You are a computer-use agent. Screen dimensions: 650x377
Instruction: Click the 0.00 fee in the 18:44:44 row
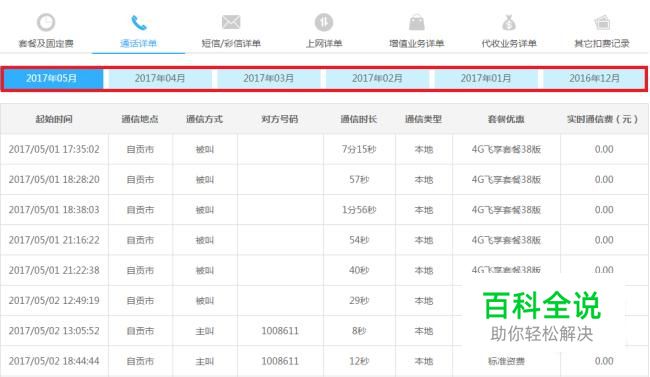point(604,361)
